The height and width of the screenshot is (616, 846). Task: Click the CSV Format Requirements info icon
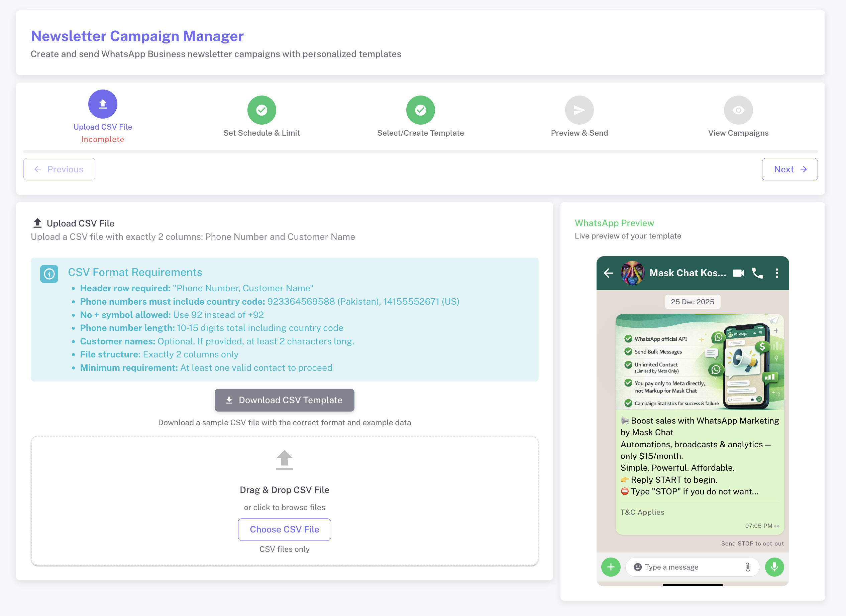coord(49,274)
